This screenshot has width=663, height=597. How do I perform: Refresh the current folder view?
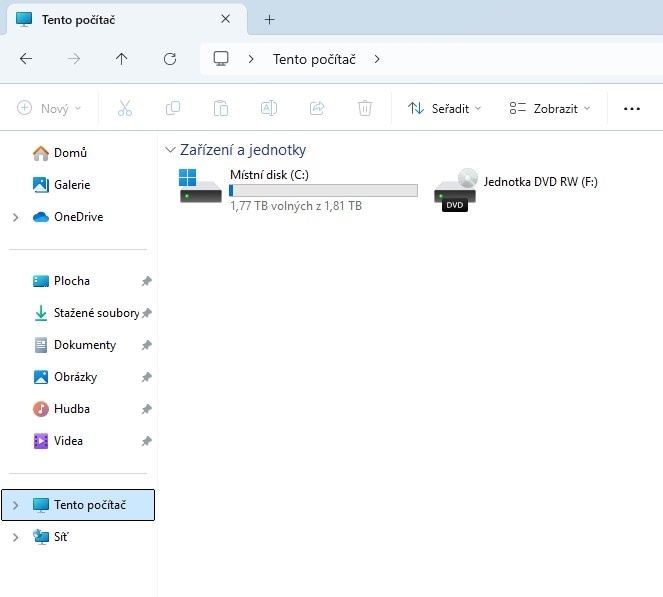pos(170,59)
